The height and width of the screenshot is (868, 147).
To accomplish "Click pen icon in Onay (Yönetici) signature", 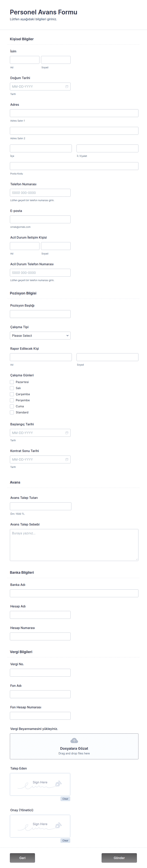I will (x=58, y=825).
